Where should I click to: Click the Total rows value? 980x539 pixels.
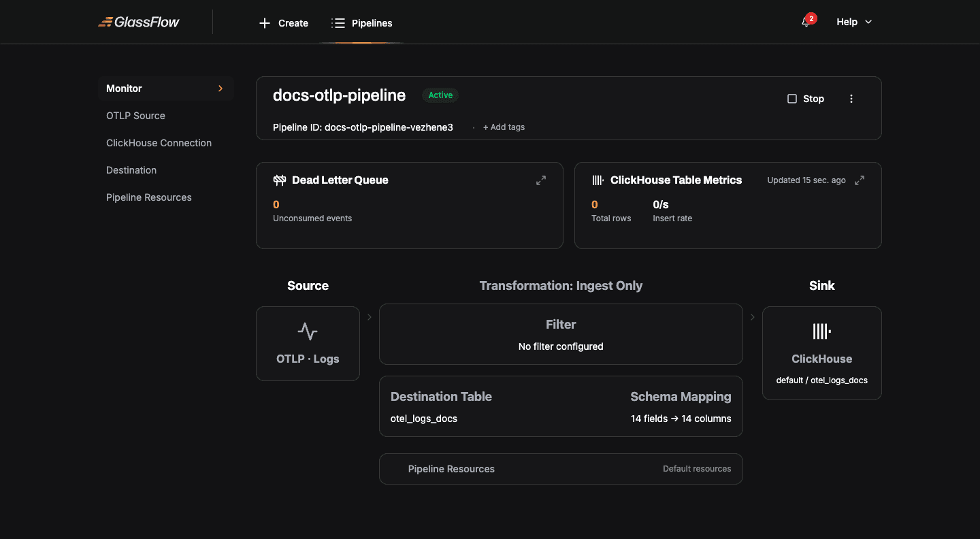(x=595, y=204)
